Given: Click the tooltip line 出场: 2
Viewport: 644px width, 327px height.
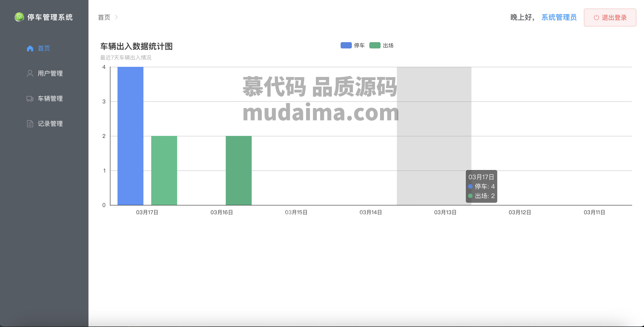Looking at the screenshot, I should pos(482,196).
